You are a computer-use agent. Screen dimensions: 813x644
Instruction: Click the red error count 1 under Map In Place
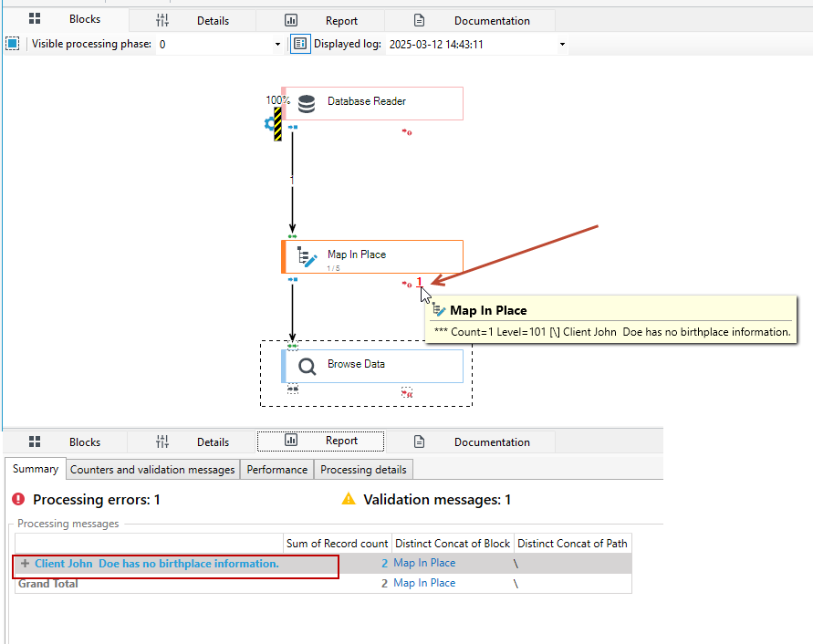(x=420, y=282)
